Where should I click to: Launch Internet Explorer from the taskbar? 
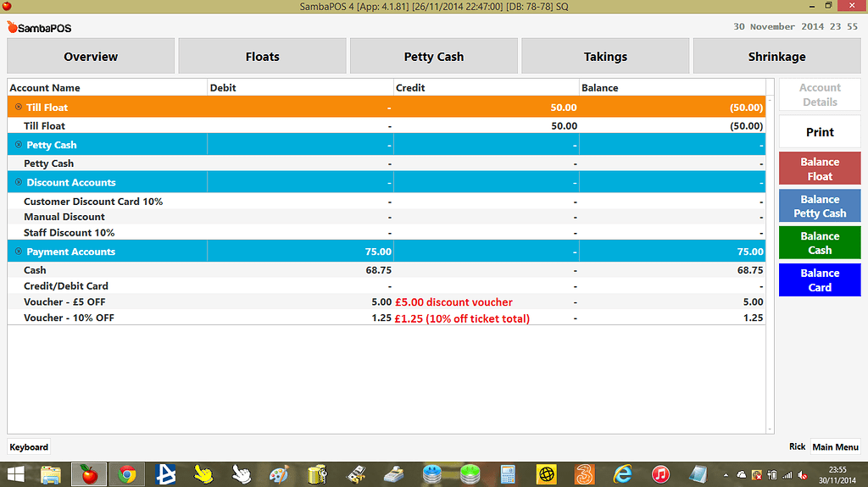click(x=623, y=474)
